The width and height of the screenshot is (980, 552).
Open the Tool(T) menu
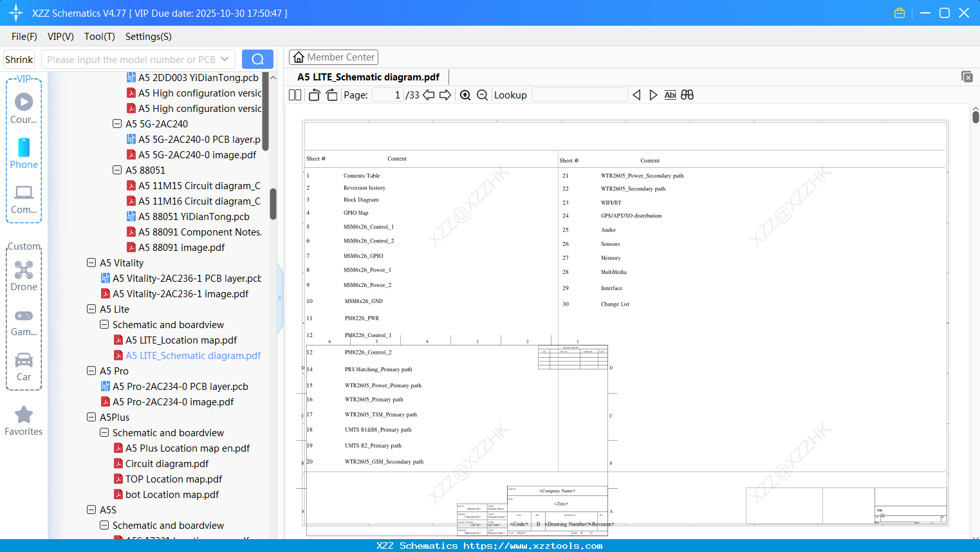100,37
